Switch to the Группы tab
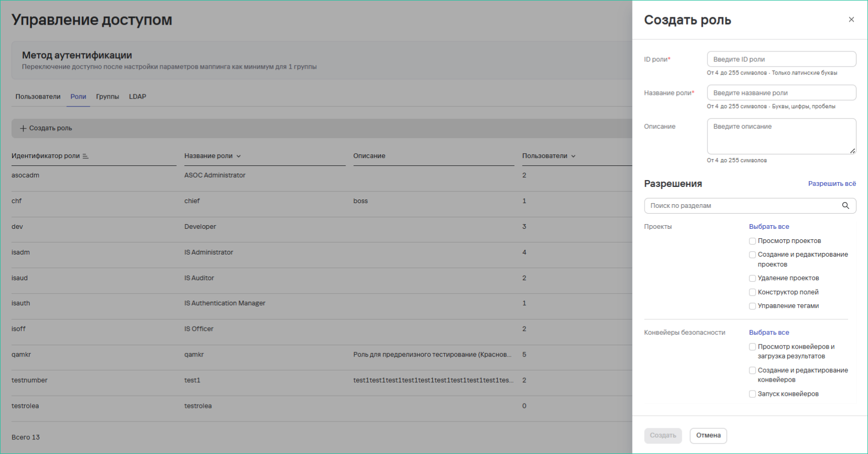 click(x=108, y=97)
